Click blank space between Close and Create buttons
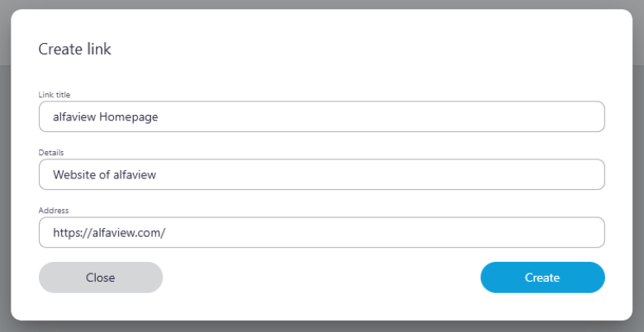The image size is (644, 332). [x=321, y=277]
